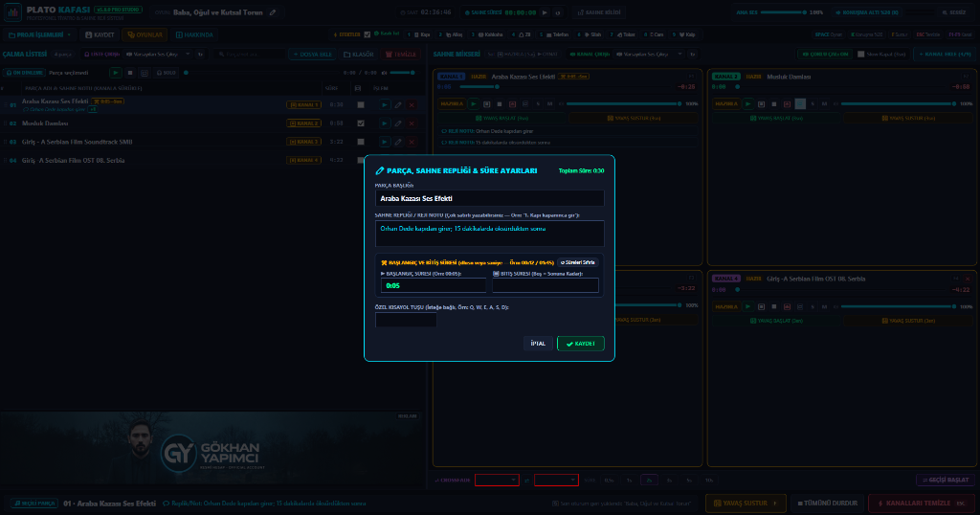Click the Sahne Kilidi button
The image size is (980, 515).
[x=599, y=12]
